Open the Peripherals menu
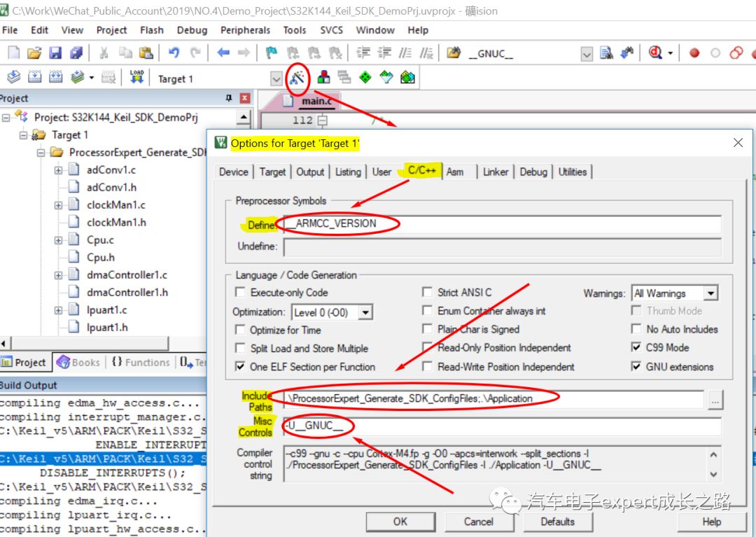The width and height of the screenshot is (756, 537). point(246,30)
